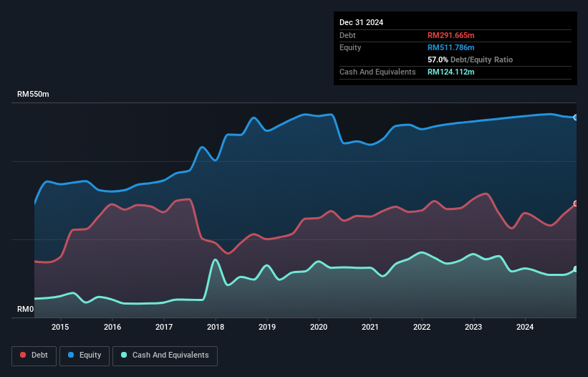588x377 pixels.
Task: Click the Debt label in tooltip
Action: click(347, 35)
